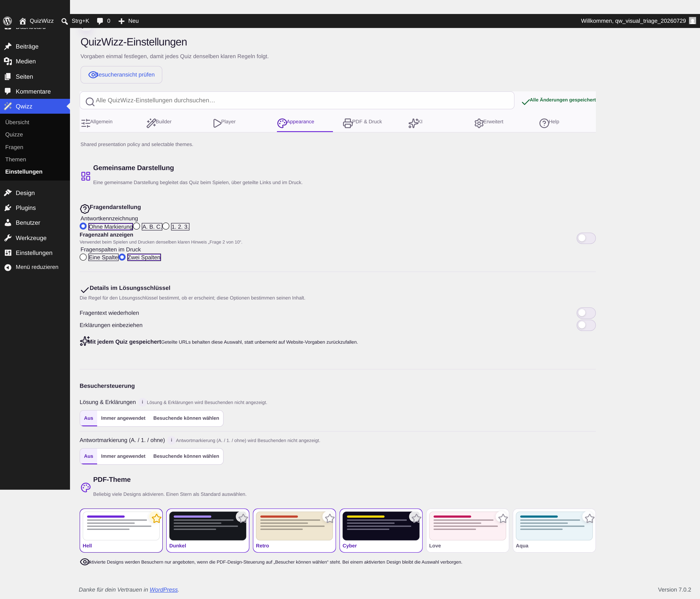Select the 1. 2. 3. answer labeling
700x599 pixels.
click(166, 226)
